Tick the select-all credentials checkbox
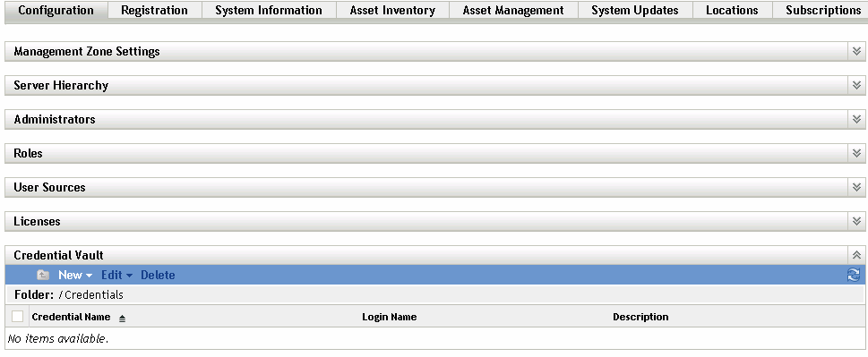This screenshot has width=868, height=357. [18, 317]
